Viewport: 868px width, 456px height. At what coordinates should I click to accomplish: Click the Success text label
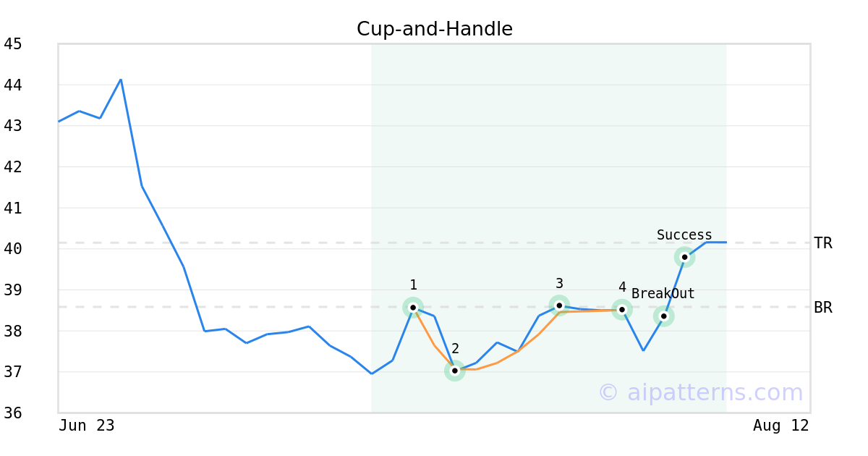coord(684,235)
